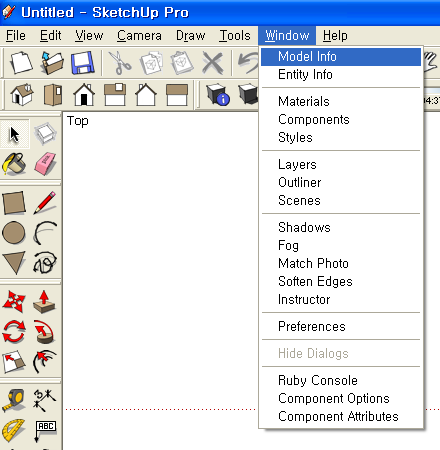This screenshot has height=450, width=440.
Task: Save the model with the floppy disk icon
Action: pyautogui.click(x=82, y=62)
